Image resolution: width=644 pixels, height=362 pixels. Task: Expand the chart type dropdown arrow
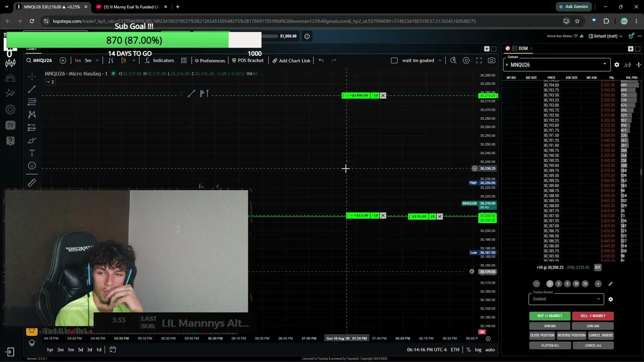click(133, 60)
